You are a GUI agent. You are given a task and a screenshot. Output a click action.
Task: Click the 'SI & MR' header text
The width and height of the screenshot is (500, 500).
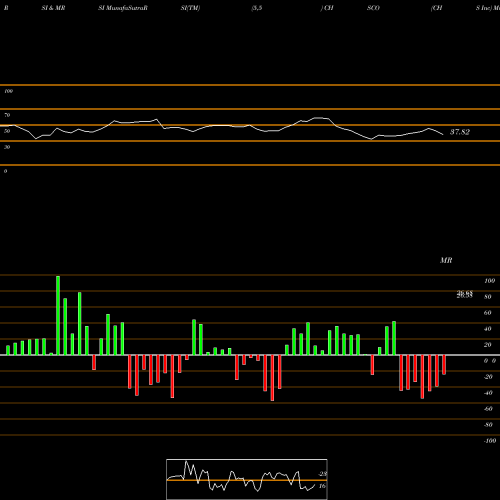point(53,8)
